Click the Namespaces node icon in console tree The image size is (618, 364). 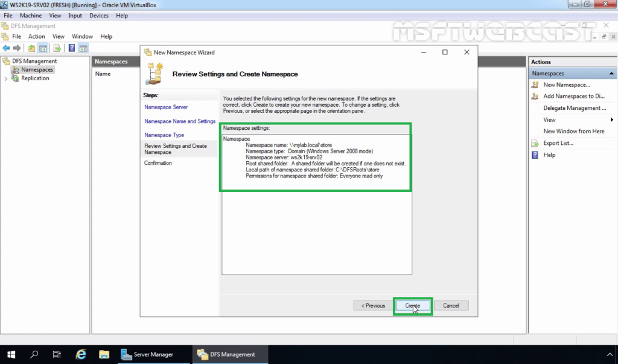click(15, 70)
